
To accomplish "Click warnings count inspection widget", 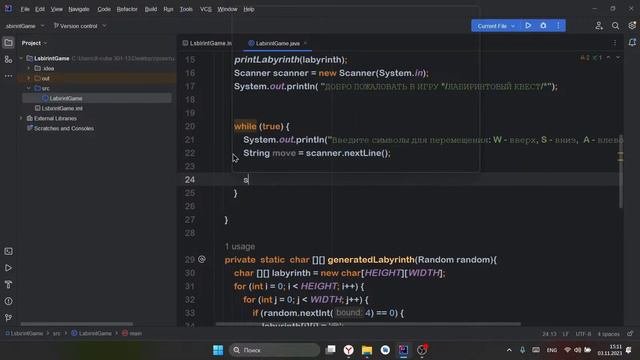I will pos(585,58).
